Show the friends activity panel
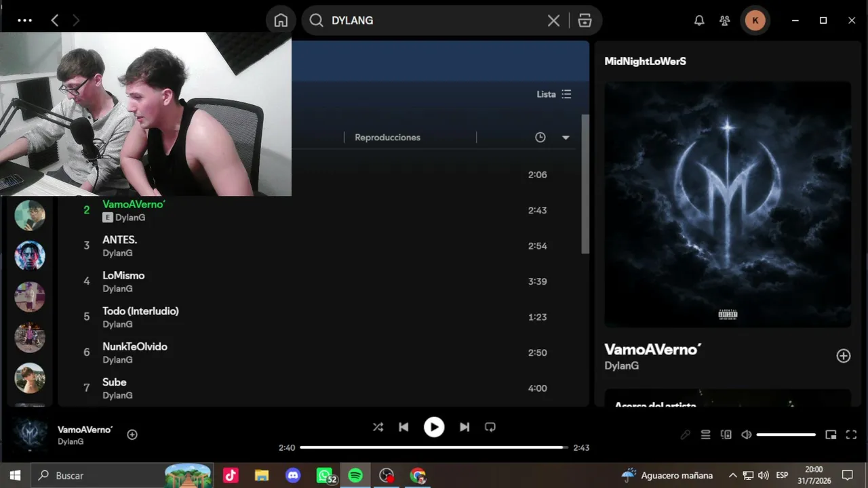 [x=725, y=20]
